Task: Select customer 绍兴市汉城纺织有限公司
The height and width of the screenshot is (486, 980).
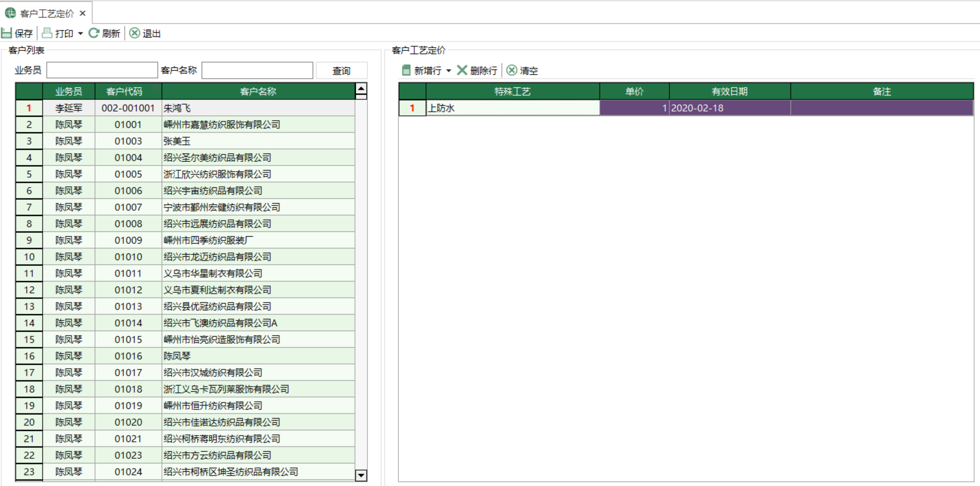Action: [258, 373]
